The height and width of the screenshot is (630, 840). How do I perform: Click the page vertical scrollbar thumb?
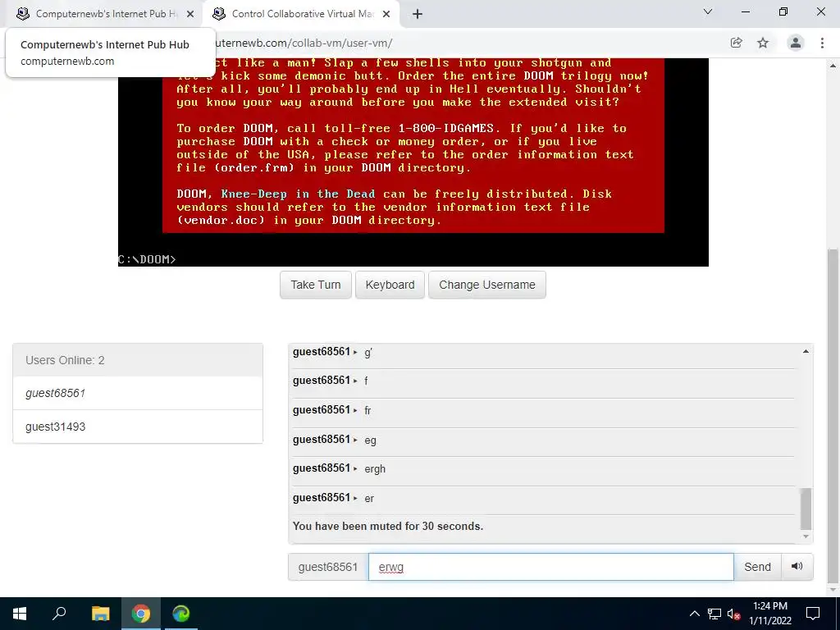(833, 416)
